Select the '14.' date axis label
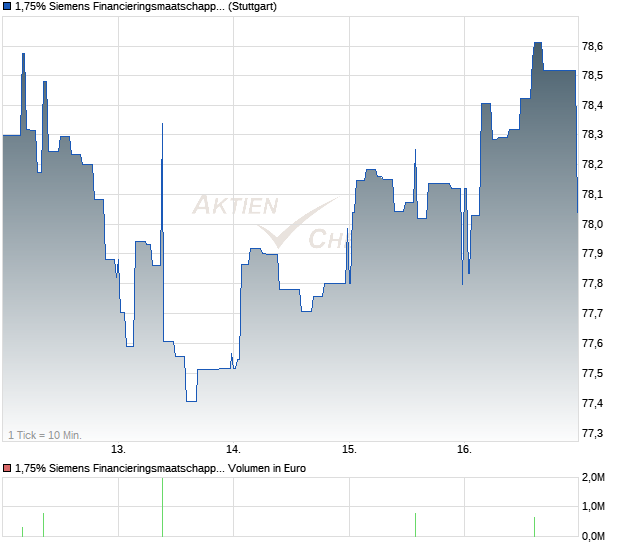Image resolution: width=620 pixels, height=546 pixels. [233, 449]
